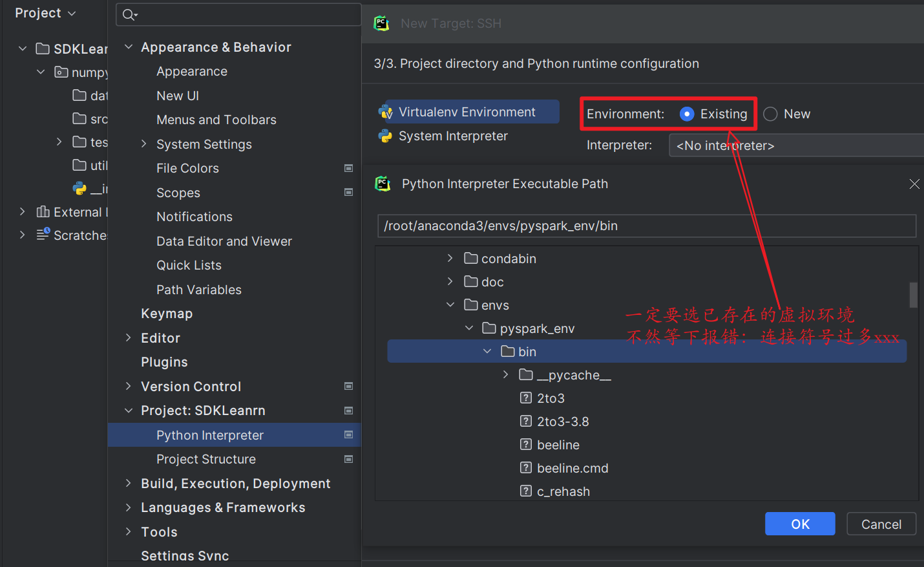
Task: Click the Virtualenv Environment icon
Action: coord(386,112)
